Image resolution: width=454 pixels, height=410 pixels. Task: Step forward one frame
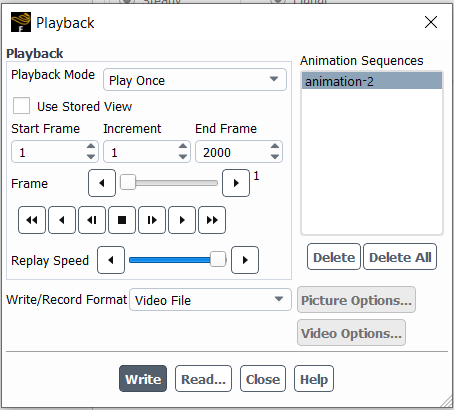point(152,220)
